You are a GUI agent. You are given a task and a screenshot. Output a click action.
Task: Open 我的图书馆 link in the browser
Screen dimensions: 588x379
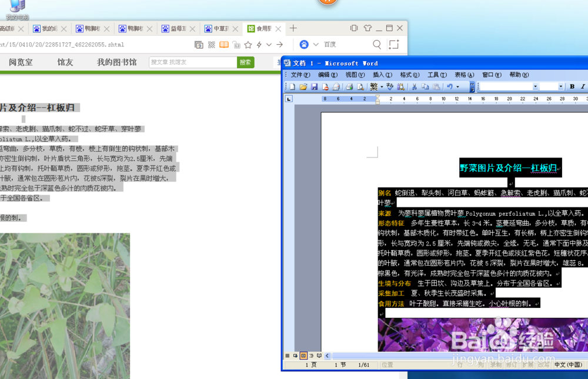click(116, 62)
